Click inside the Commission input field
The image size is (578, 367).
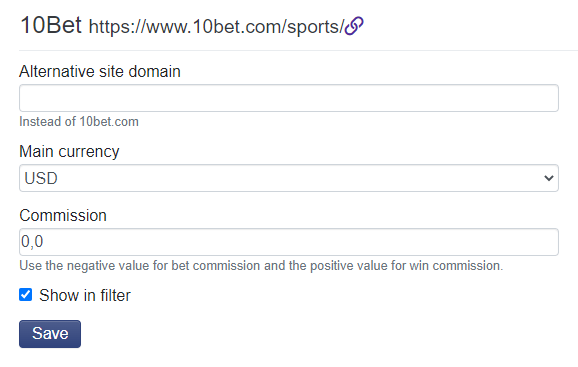pos(289,242)
